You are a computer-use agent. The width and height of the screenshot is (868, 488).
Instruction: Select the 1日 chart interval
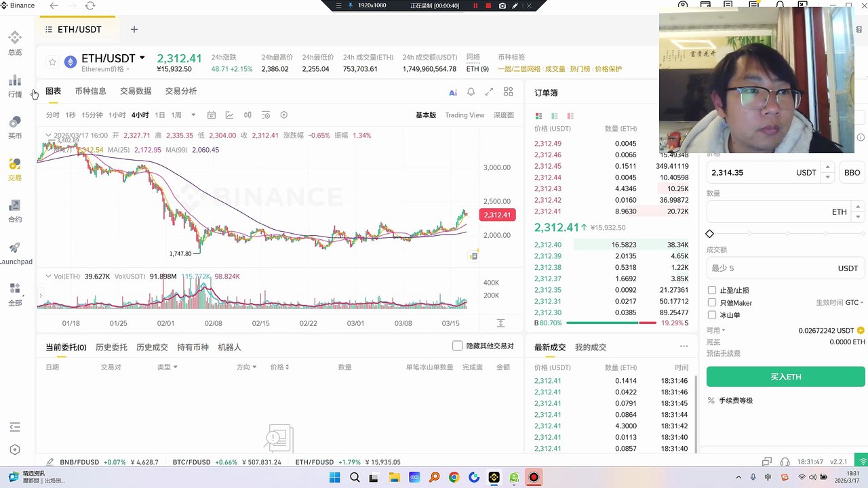click(160, 115)
